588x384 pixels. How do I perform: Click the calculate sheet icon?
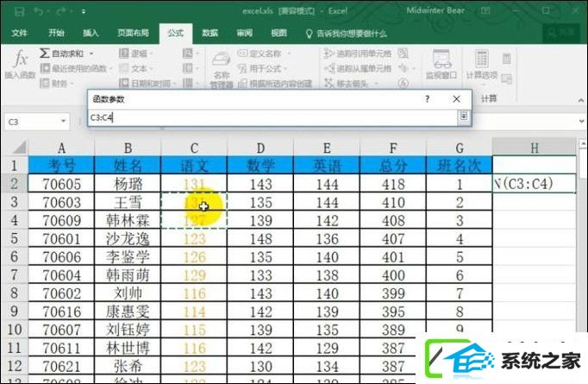[507, 79]
